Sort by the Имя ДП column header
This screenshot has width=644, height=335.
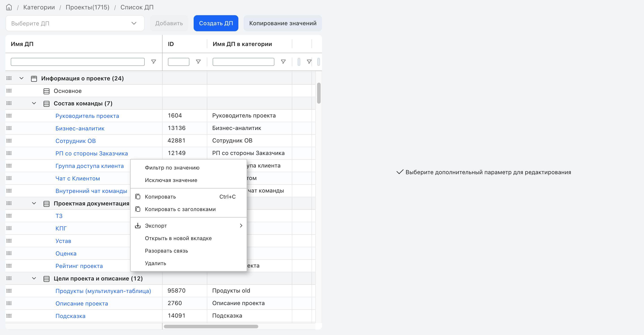pyautogui.click(x=22, y=44)
